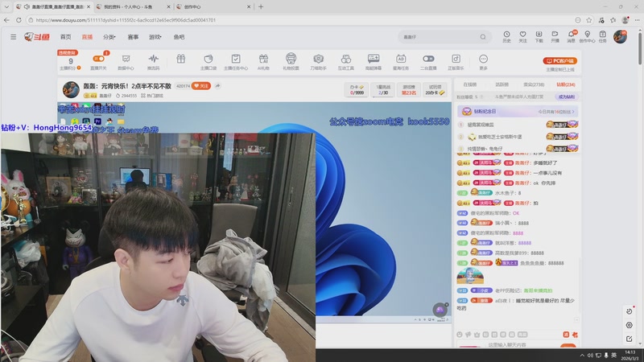The height and width of the screenshot is (362, 644).
Task: Expand the 分类 category dropdown
Action: point(109,37)
